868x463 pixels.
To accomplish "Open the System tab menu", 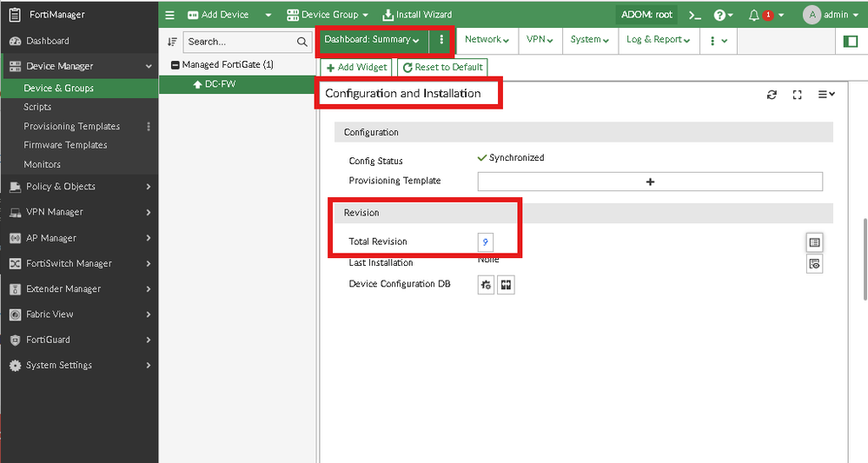I will tap(590, 40).
